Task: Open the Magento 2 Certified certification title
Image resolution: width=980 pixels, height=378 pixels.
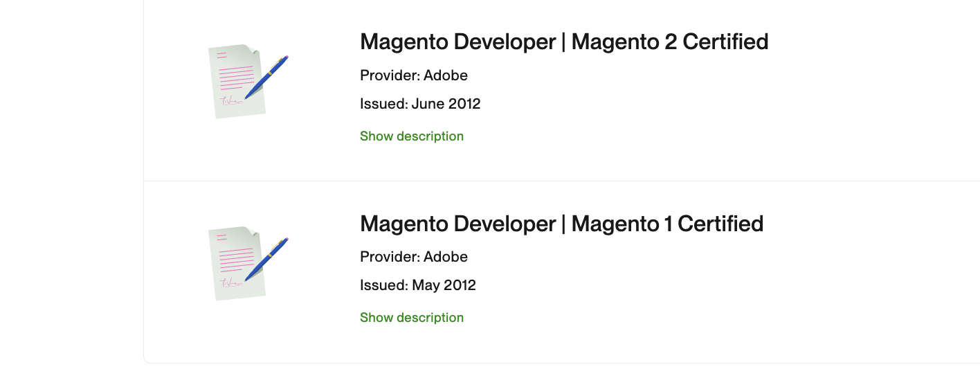Action: point(564,42)
